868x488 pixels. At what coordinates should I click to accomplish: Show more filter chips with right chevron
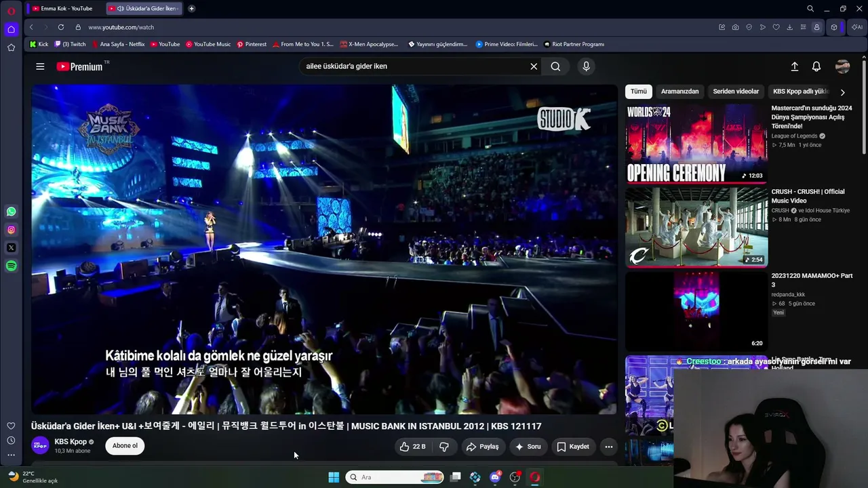pos(843,92)
